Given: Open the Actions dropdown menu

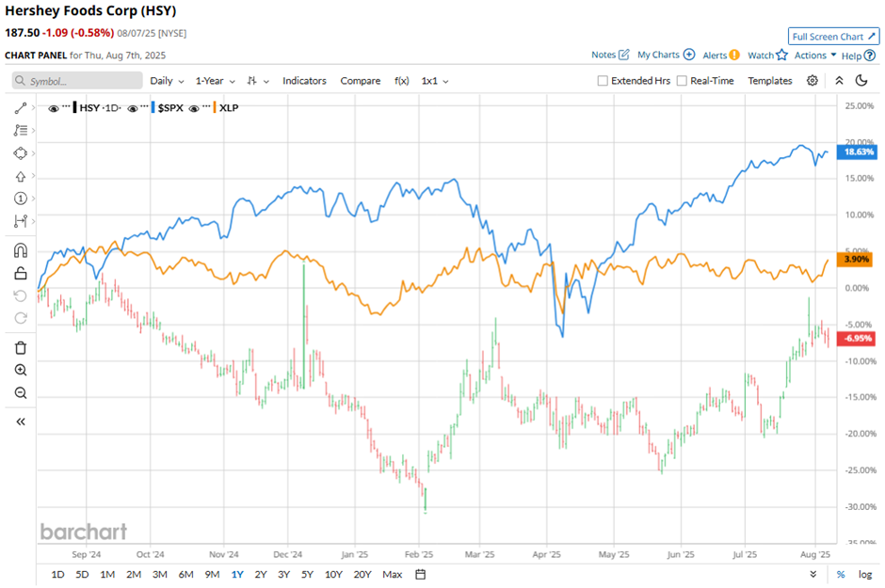Looking at the screenshot, I should click(x=815, y=55).
